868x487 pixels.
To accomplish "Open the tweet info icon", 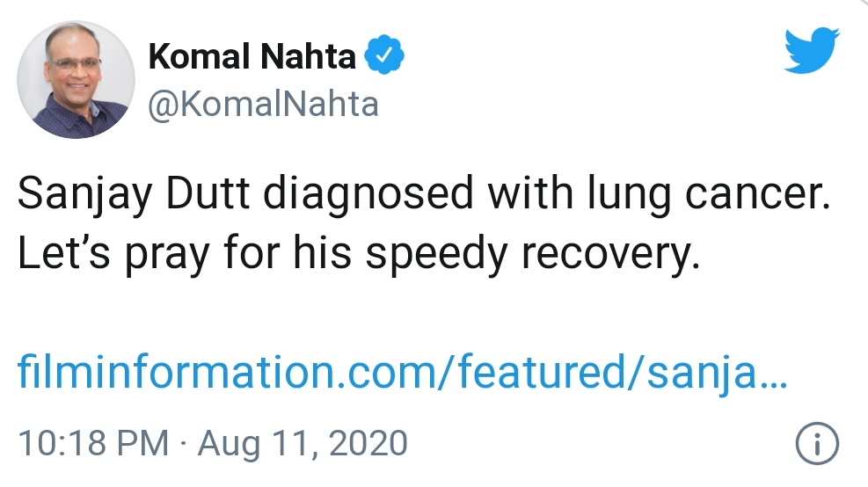I will click(x=816, y=445).
